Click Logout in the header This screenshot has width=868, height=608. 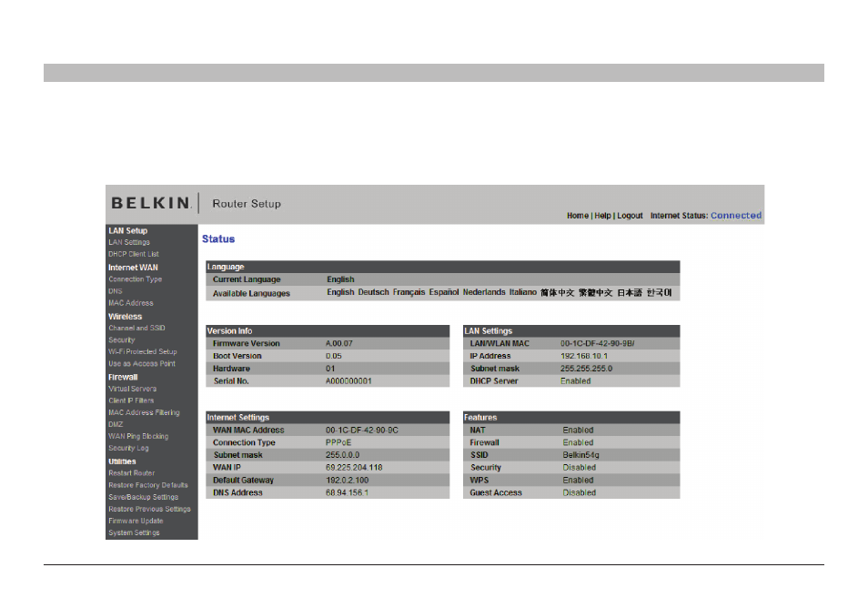click(630, 216)
